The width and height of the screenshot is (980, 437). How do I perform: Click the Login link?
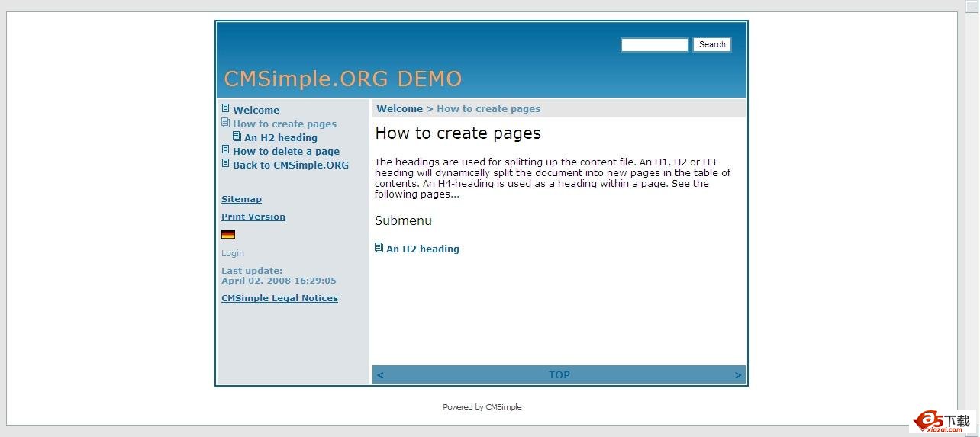click(233, 253)
